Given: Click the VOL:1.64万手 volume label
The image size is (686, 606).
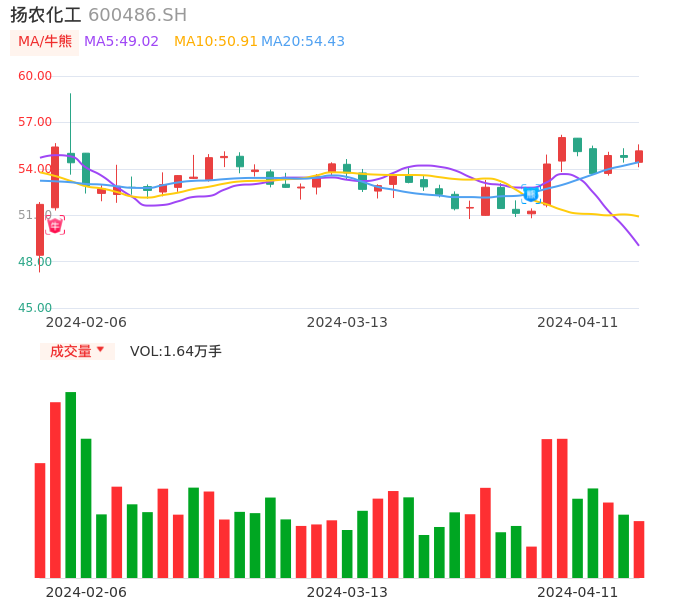Looking at the screenshot, I should coord(176,351).
